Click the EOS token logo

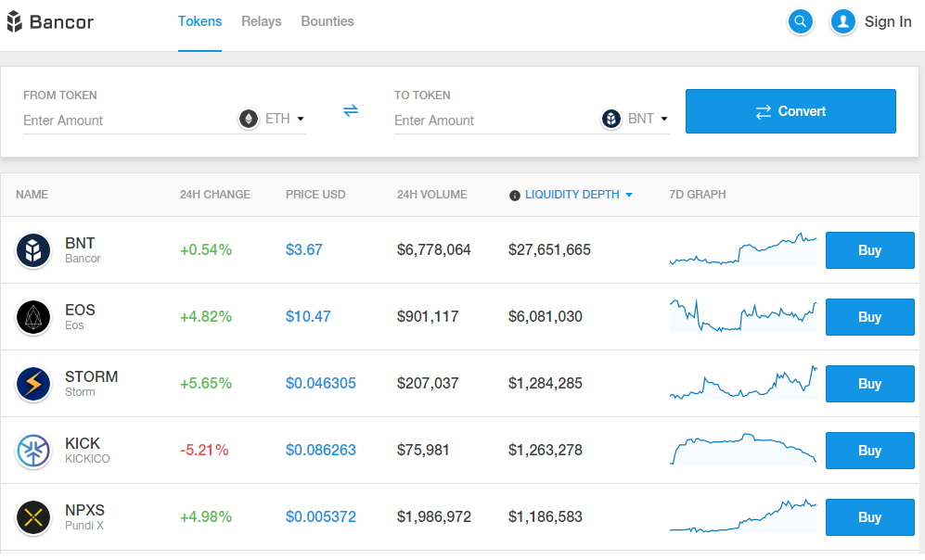33,317
